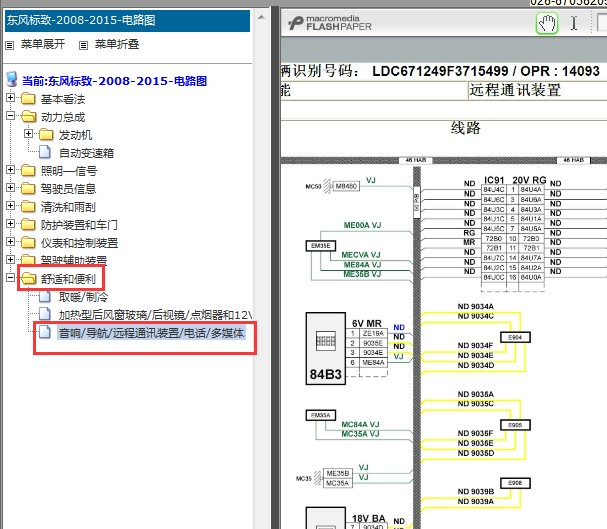Click the computer icon beside 当前:东风标致
The width and height of the screenshot is (607, 529).
pyautogui.click(x=12, y=79)
